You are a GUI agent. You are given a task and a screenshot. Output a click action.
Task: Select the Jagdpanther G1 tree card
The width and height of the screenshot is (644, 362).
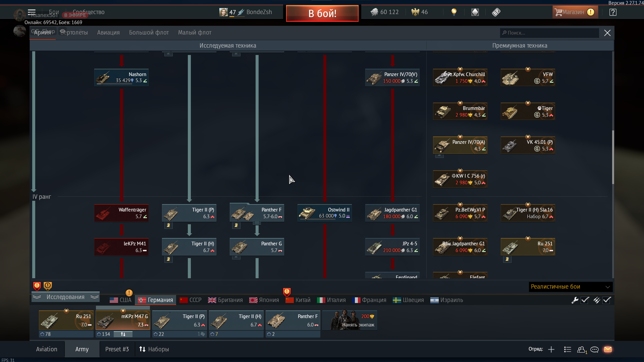coord(392,213)
